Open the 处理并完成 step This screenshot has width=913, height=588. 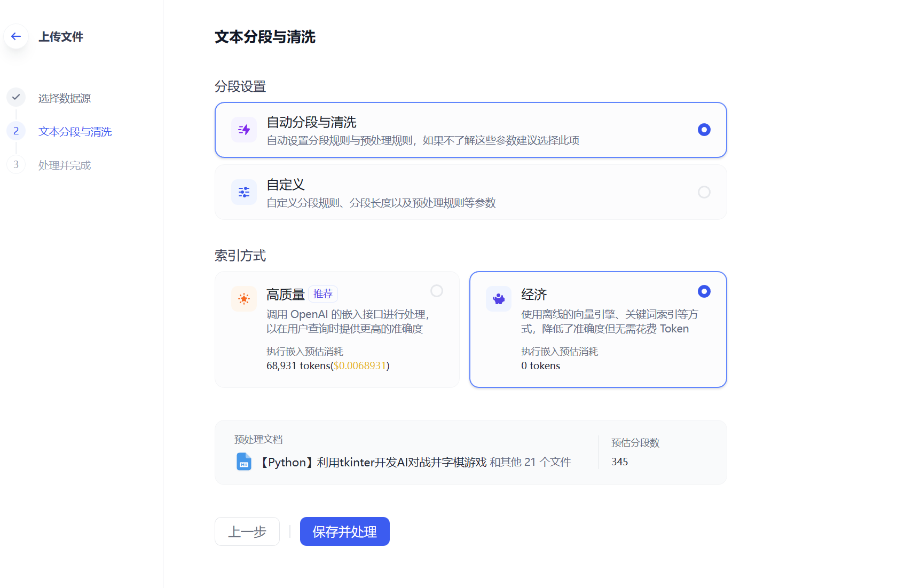(x=65, y=165)
